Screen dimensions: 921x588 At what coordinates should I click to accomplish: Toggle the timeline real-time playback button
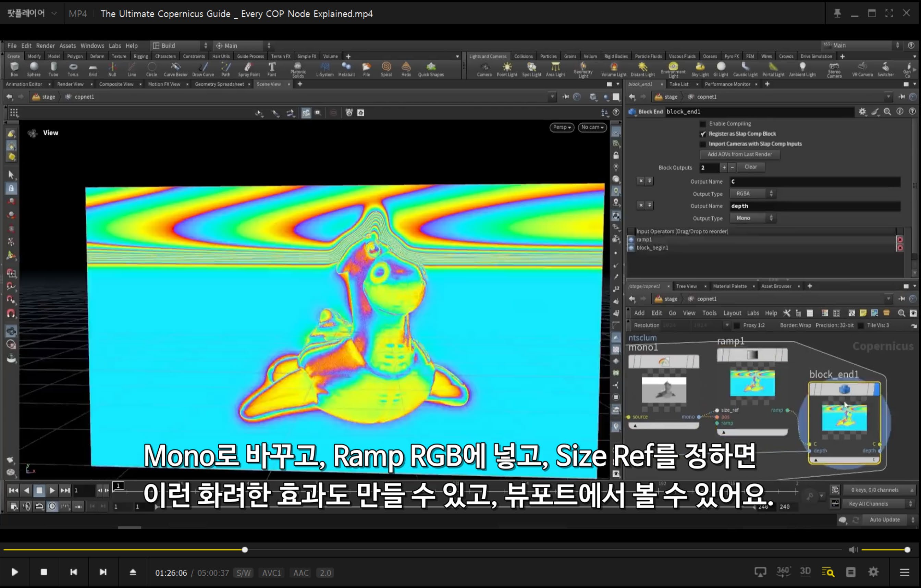[52, 506]
